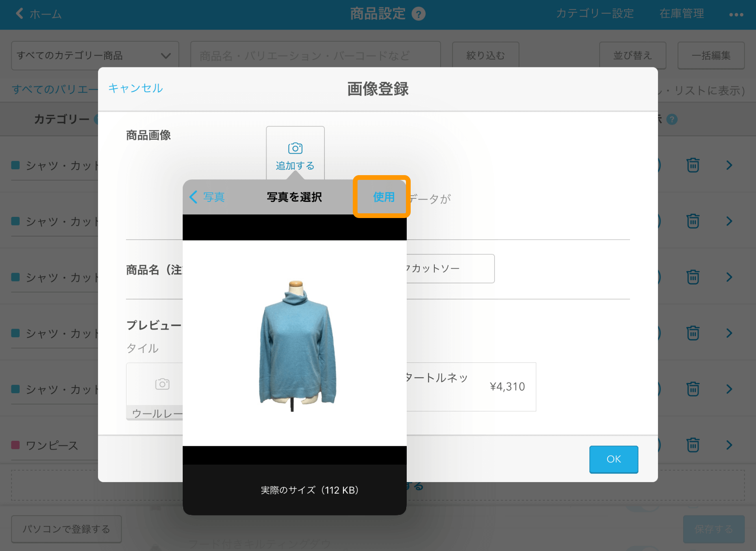Open the three-dot more menu
The image size is (756, 551).
coord(736,15)
